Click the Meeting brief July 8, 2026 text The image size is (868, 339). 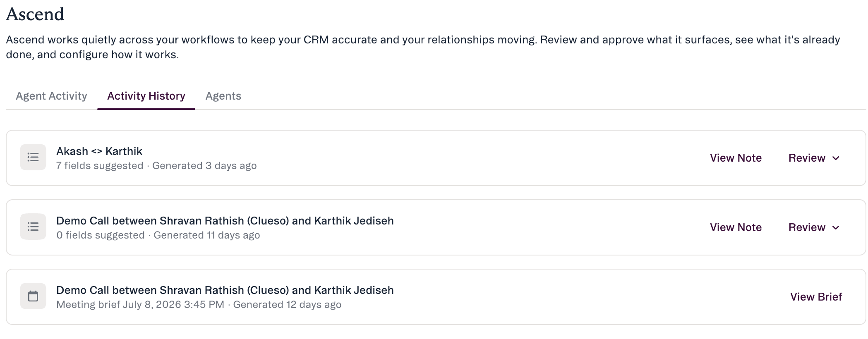[140, 305]
